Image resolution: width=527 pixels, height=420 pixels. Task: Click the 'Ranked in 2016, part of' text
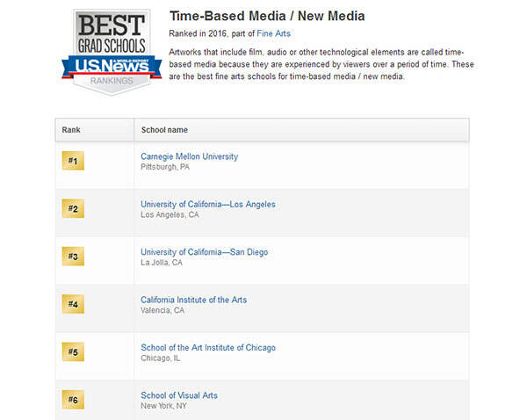click(x=212, y=33)
